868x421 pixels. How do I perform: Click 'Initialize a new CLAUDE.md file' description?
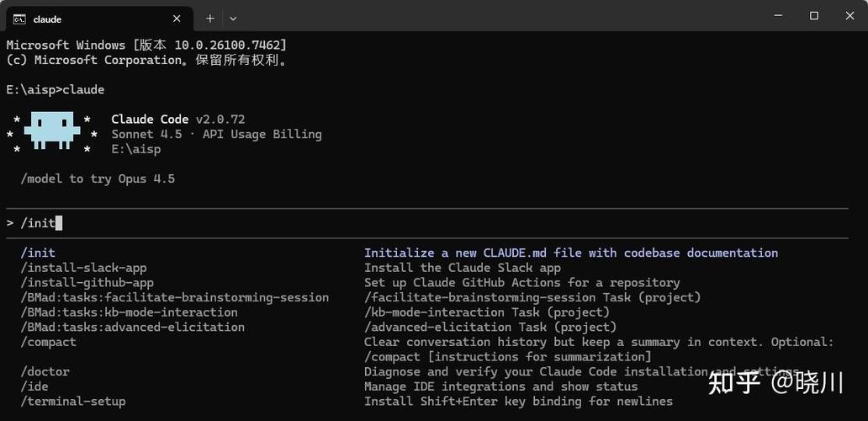[571, 253]
